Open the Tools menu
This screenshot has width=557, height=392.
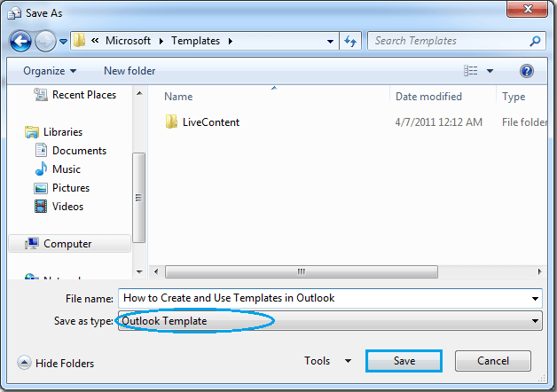pos(317,361)
